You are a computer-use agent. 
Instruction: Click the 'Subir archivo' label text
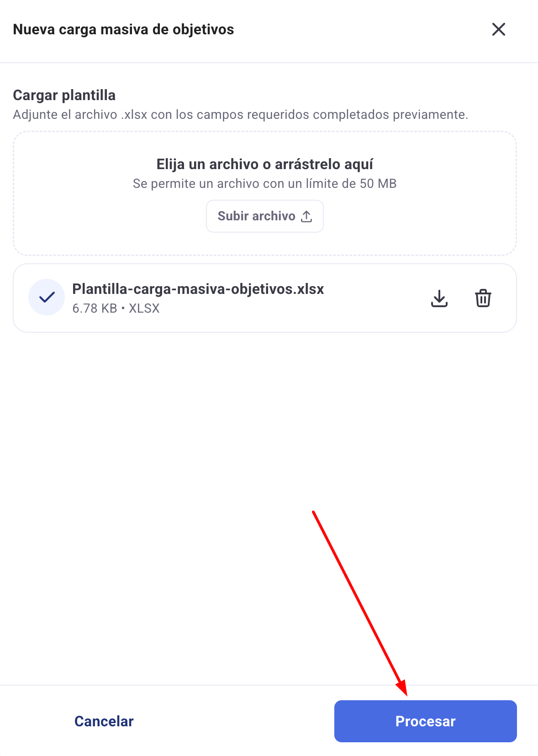[x=257, y=216]
